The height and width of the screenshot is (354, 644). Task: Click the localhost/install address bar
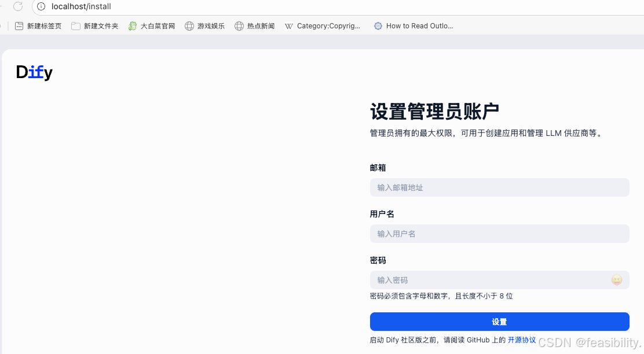pyautogui.click(x=338, y=6)
